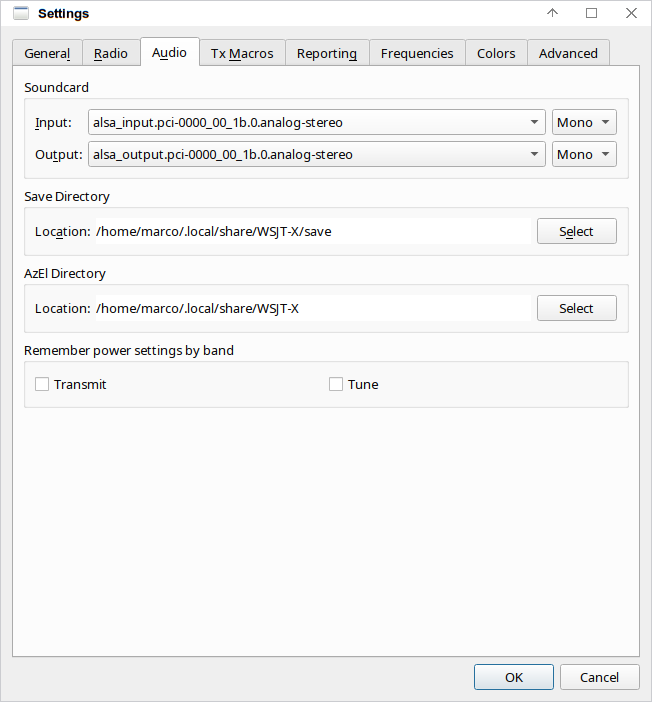
Task: Click the Settings window icon in title bar
Action: click(x=21, y=13)
